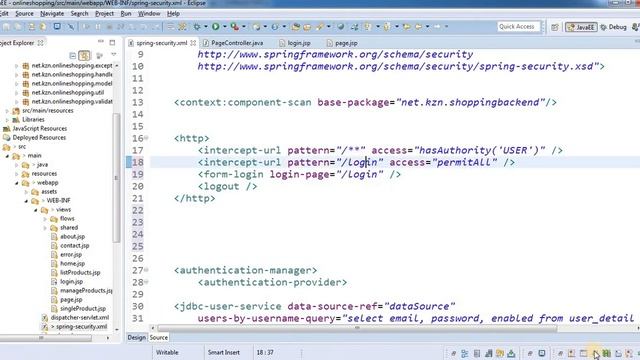Screen dimensions: 640x360
Task: Click the monitor icon in main toolbar
Action: 57,27
